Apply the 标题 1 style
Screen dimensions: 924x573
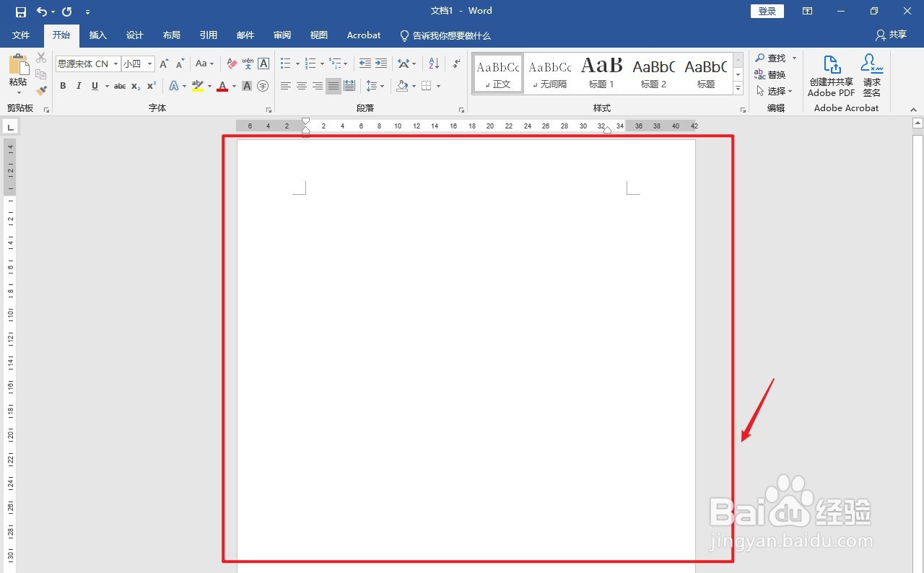point(602,74)
